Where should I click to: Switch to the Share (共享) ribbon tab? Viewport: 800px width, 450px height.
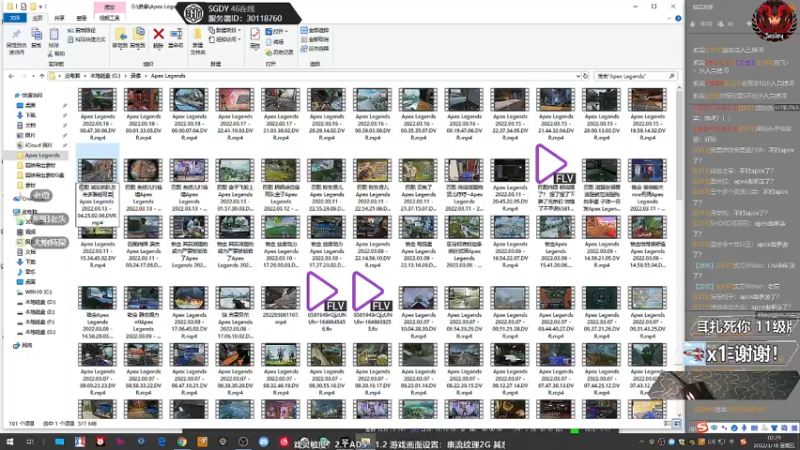[59, 18]
